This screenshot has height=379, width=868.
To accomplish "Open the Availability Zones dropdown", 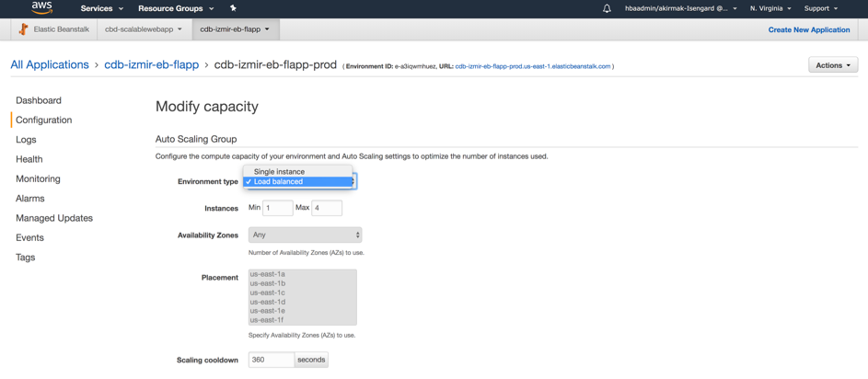I will 306,235.
